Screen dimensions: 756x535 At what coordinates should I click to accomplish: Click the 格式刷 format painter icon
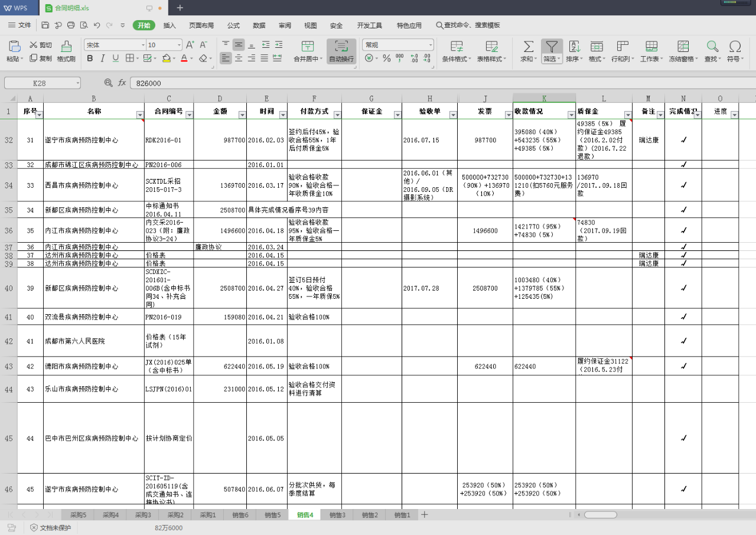66,47
